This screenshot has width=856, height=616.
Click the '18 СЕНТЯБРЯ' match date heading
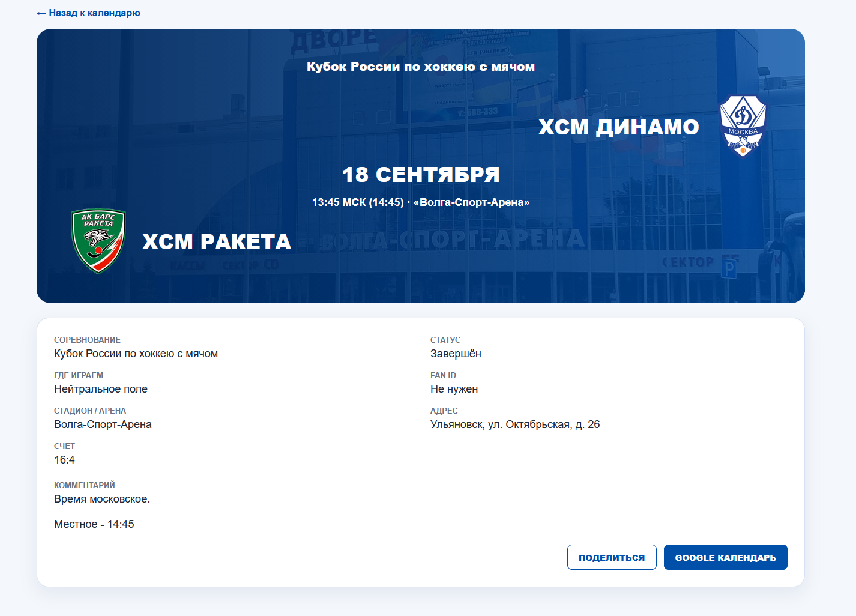[x=421, y=175]
